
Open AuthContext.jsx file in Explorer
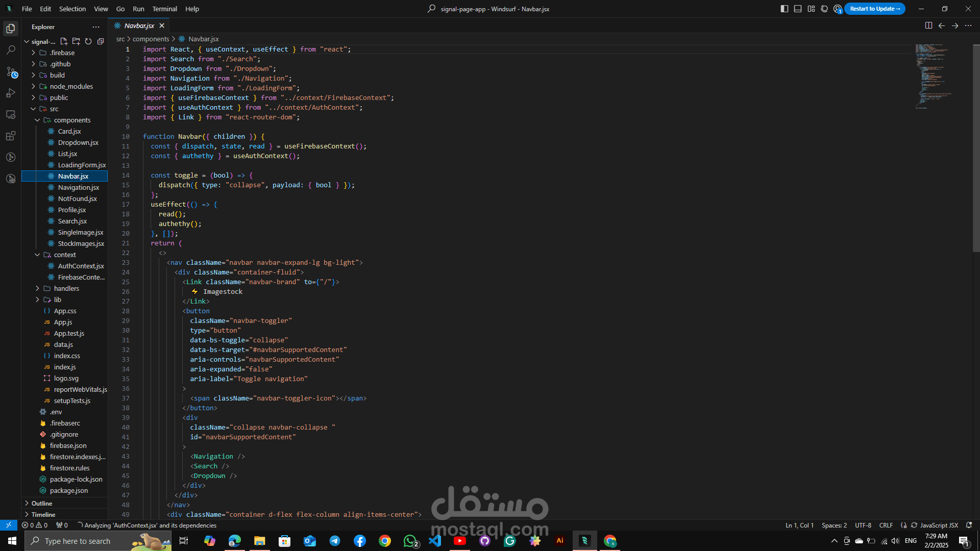pos(81,266)
